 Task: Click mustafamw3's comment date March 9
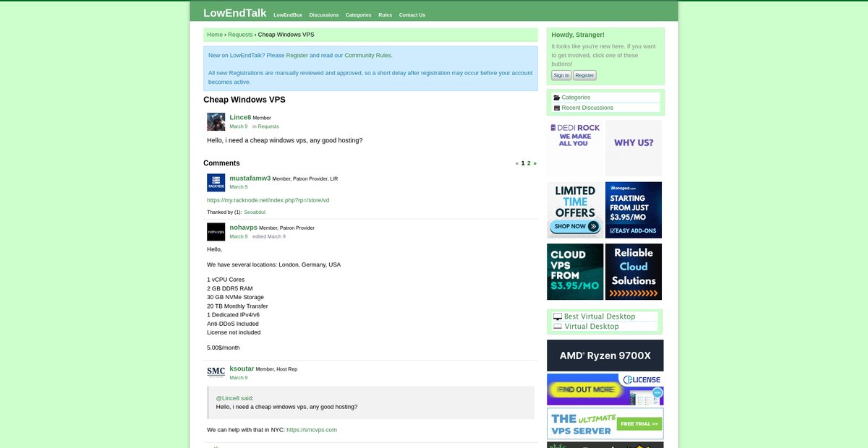tap(238, 187)
